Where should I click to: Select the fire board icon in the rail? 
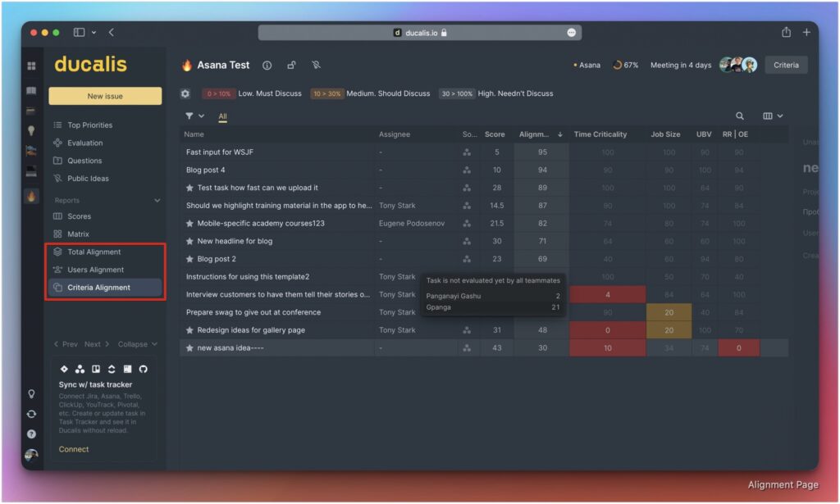tap(32, 197)
